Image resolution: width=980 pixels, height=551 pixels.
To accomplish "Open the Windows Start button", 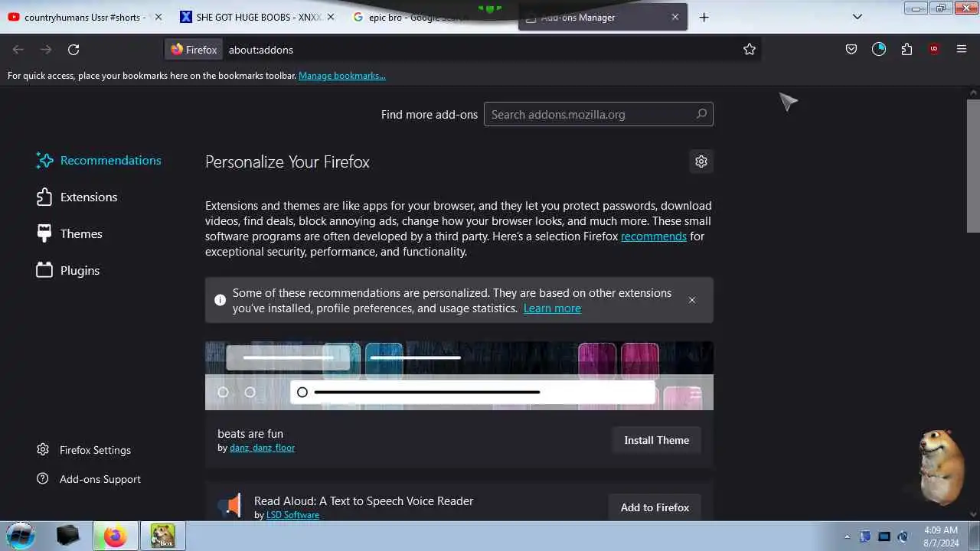I will point(21,536).
